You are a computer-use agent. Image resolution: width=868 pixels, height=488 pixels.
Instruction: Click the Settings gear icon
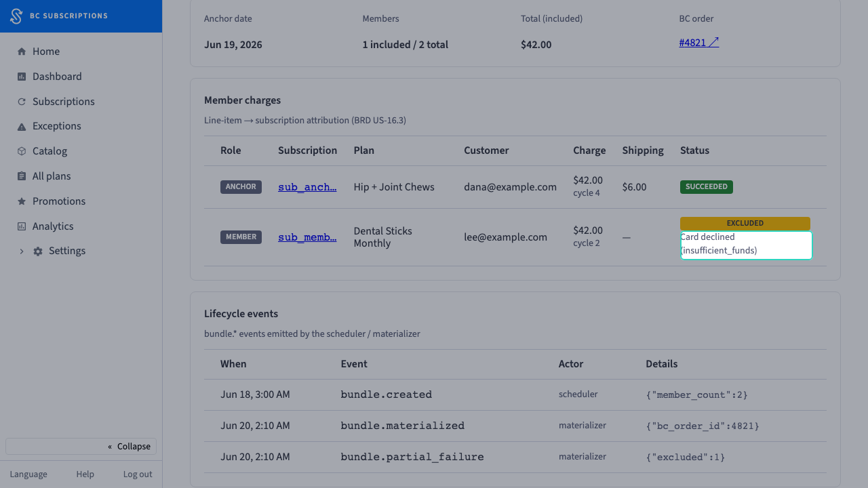tap(38, 251)
